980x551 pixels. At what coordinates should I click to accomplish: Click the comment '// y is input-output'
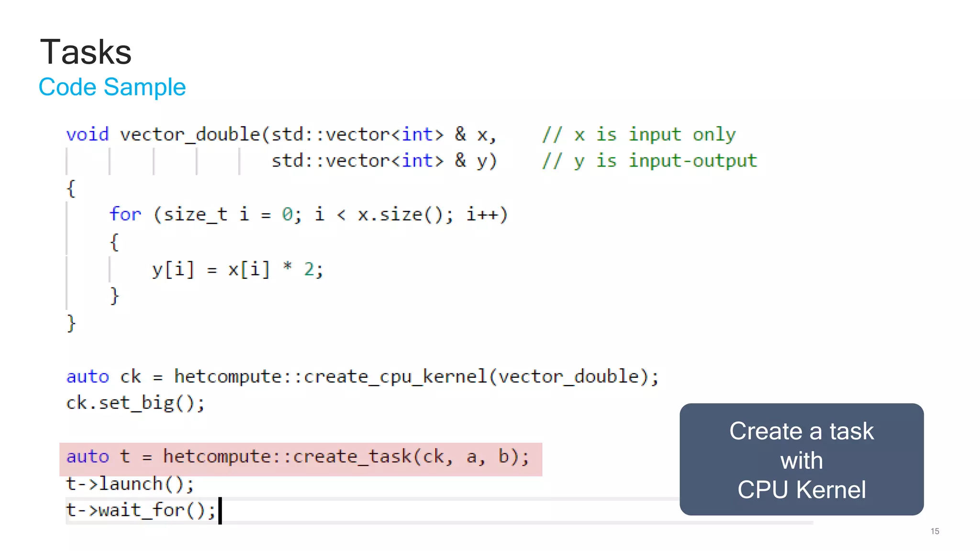click(x=649, y=161)
